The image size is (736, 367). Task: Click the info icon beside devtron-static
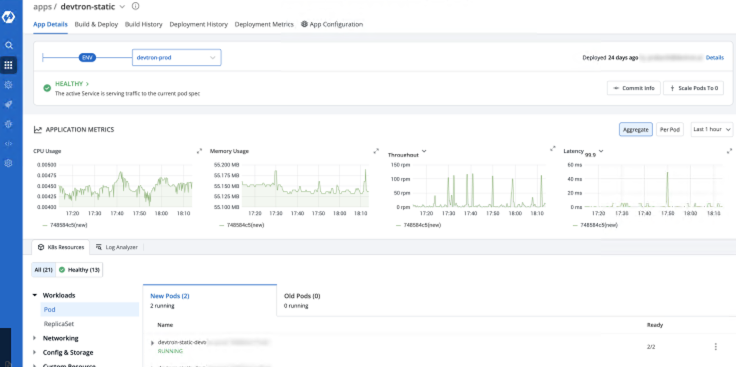(136, 7)
